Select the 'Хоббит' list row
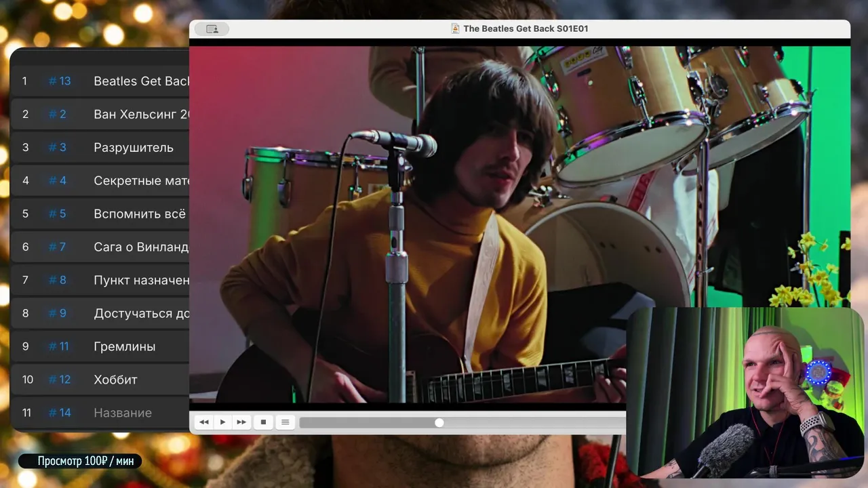The image size is (868, 488). (x=100, y=380)
